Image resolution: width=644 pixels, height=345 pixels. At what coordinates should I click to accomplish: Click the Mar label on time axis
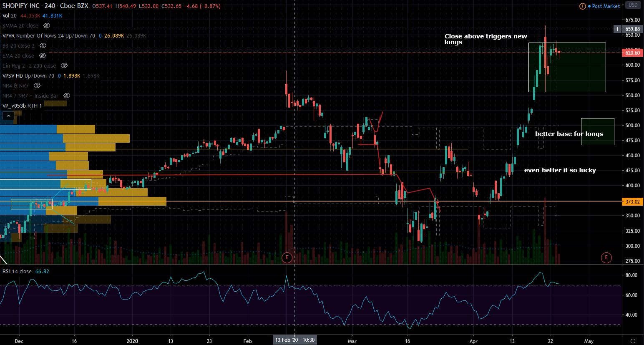352,341
